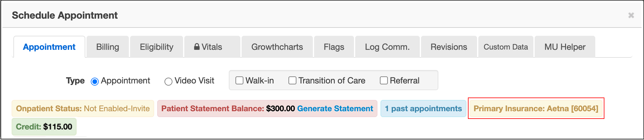This screenshot has width=644, height=140.
Task: Go to the Growthcharts tab
Action: [x=277, y=47]
